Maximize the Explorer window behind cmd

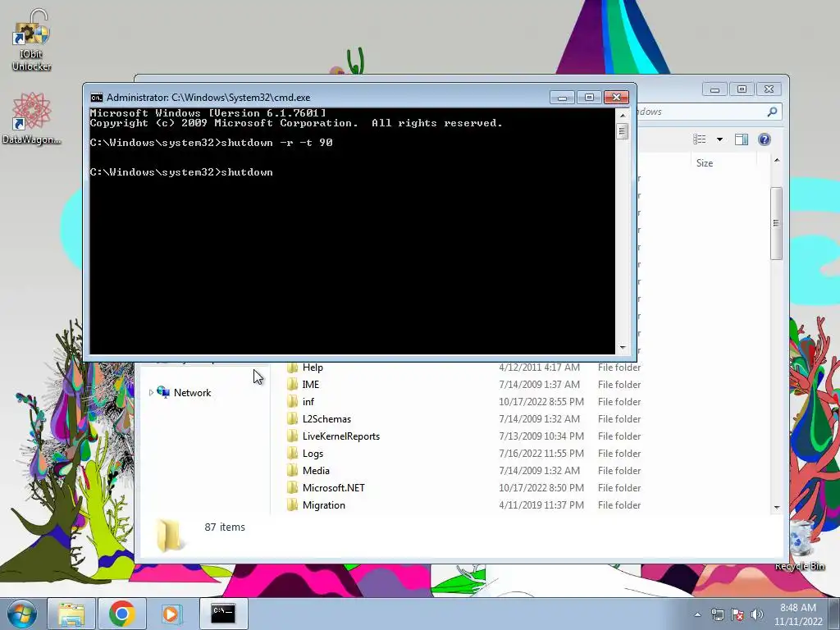[742, 89]
